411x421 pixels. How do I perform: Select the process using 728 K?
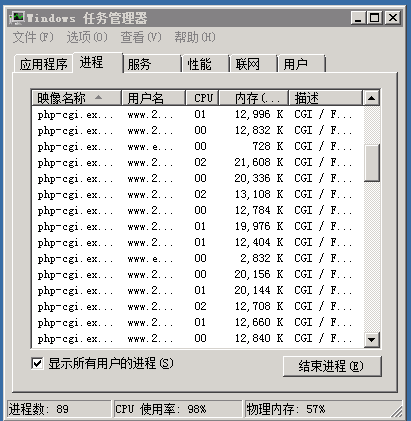point(197,146)
